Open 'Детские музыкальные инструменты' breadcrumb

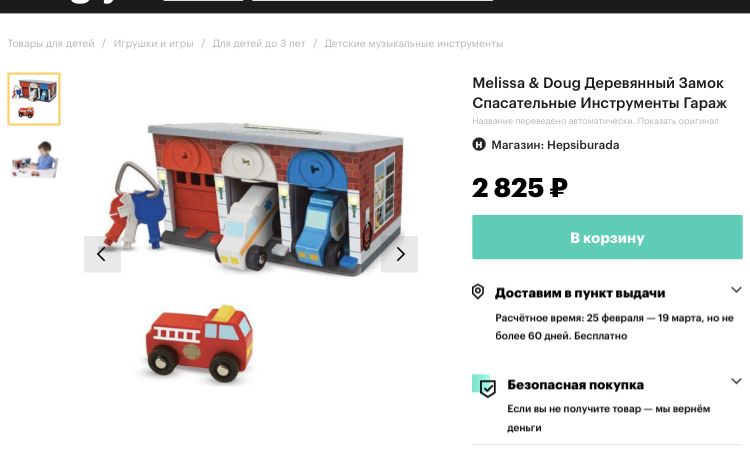414,44
